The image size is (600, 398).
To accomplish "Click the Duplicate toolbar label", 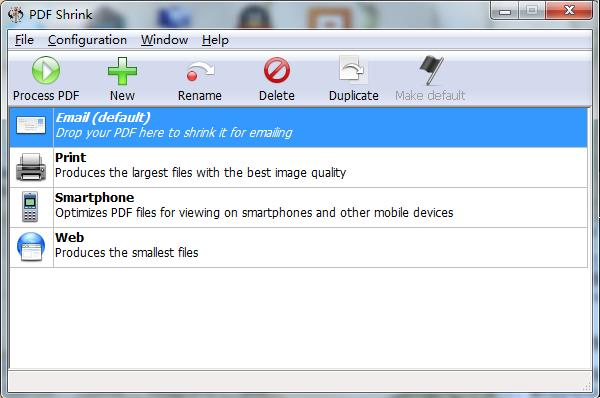I will point(354,95).
